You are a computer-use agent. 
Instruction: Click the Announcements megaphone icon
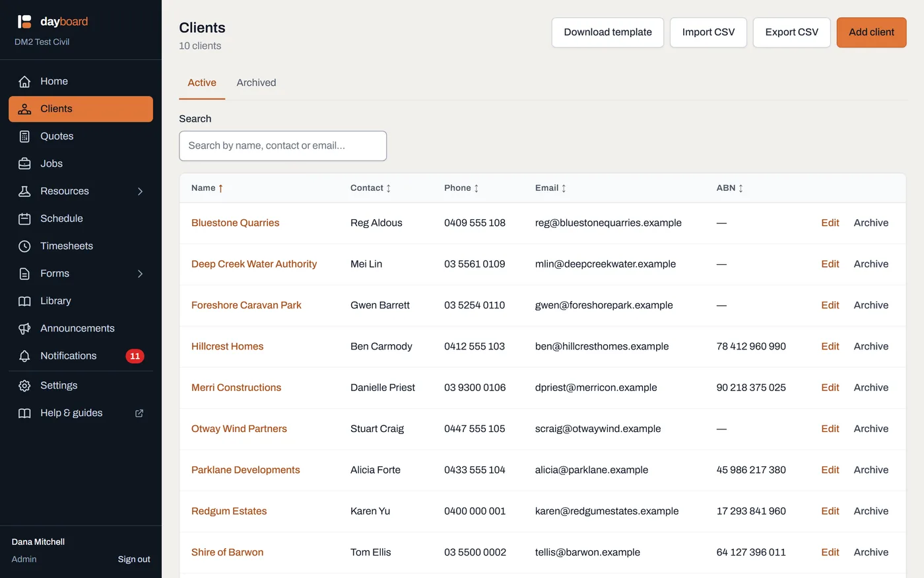click(x=24, y=328)
